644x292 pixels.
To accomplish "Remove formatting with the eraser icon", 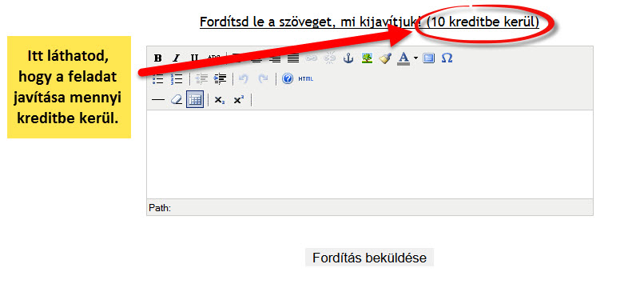I will (177, 100).
